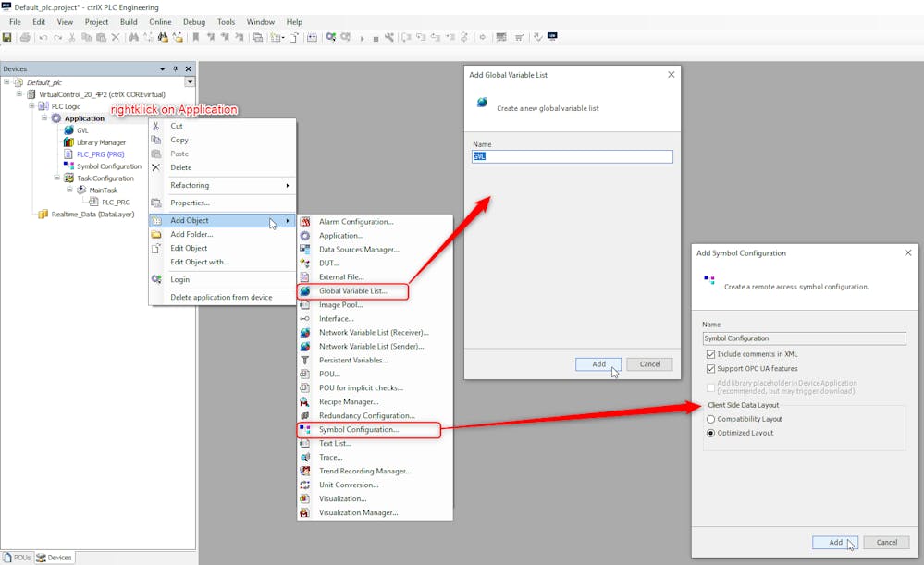
Task: Collapse the Application tree node
Action: (44, 117)
